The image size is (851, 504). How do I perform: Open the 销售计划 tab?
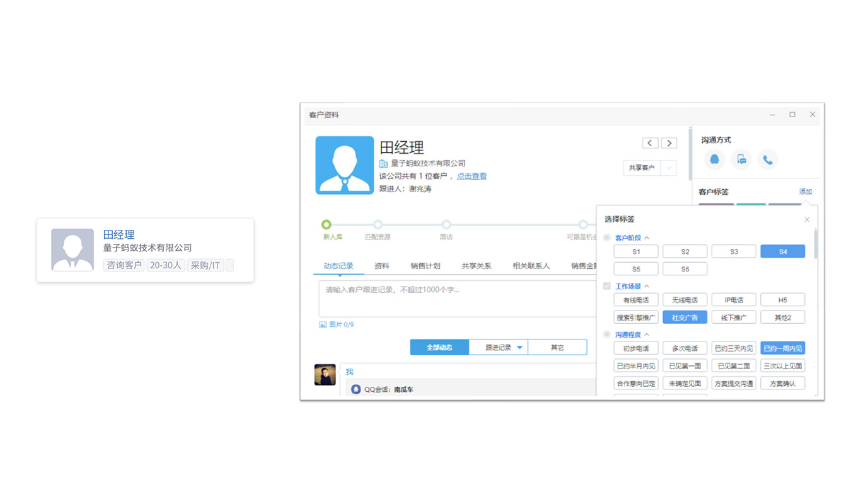[425, 266]
